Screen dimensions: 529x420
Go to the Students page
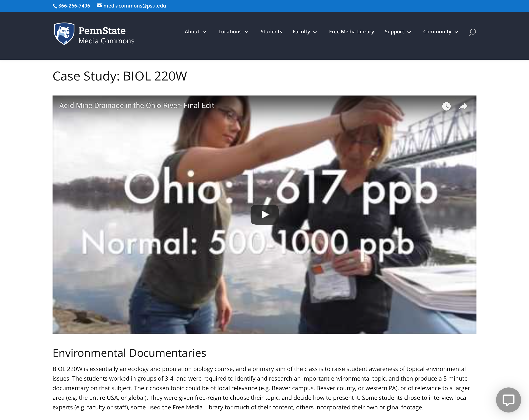click(x=271, y=32)
